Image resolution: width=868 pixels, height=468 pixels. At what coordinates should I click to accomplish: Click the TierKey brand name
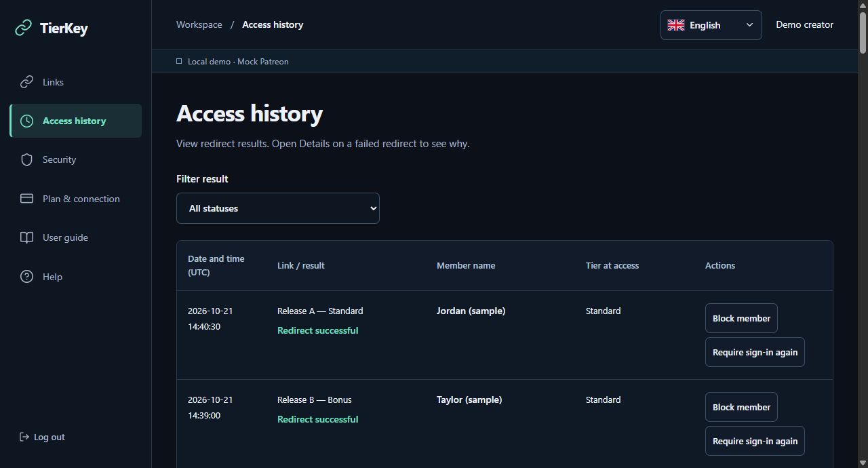[x=64, y=28]
